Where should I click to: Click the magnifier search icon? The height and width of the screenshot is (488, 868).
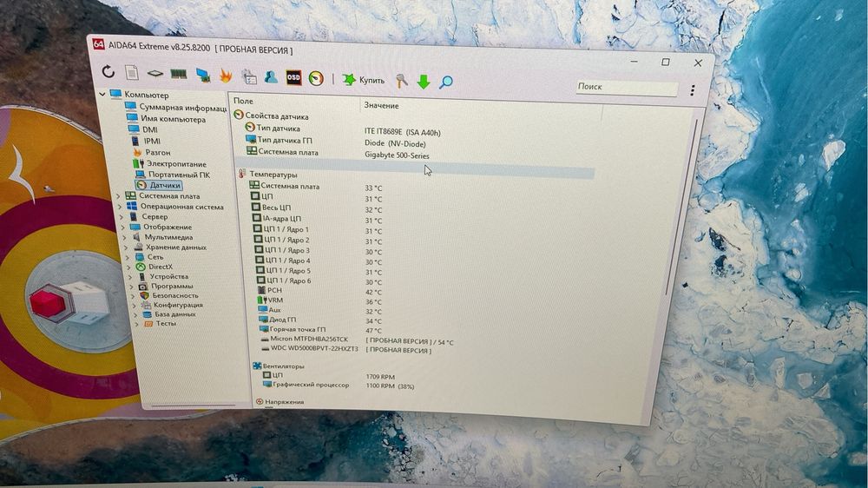(445, 82)
